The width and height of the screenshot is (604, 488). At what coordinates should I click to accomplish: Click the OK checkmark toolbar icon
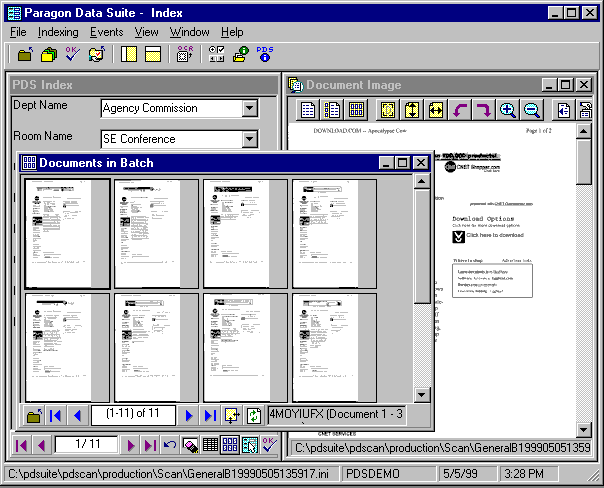tap(72, 55)
